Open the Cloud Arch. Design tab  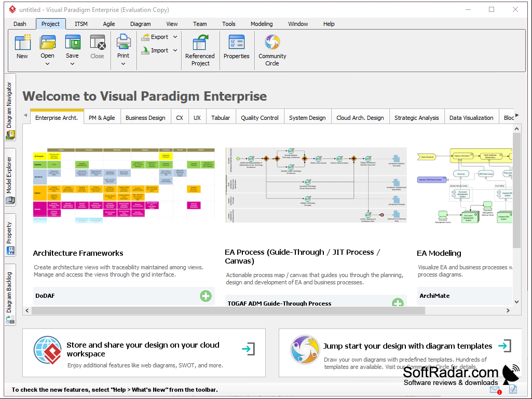(360, 118)
